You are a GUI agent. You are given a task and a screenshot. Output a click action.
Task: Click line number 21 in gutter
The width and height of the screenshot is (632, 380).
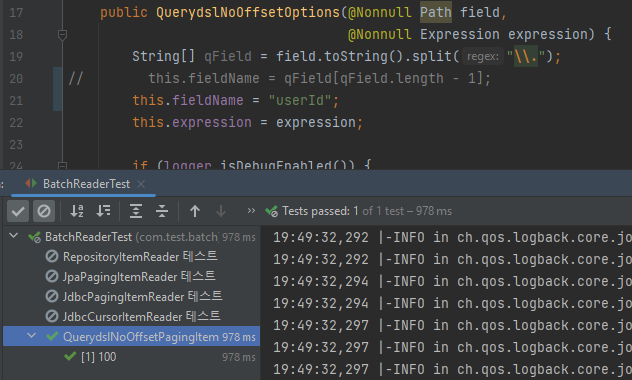pos(16,100)
